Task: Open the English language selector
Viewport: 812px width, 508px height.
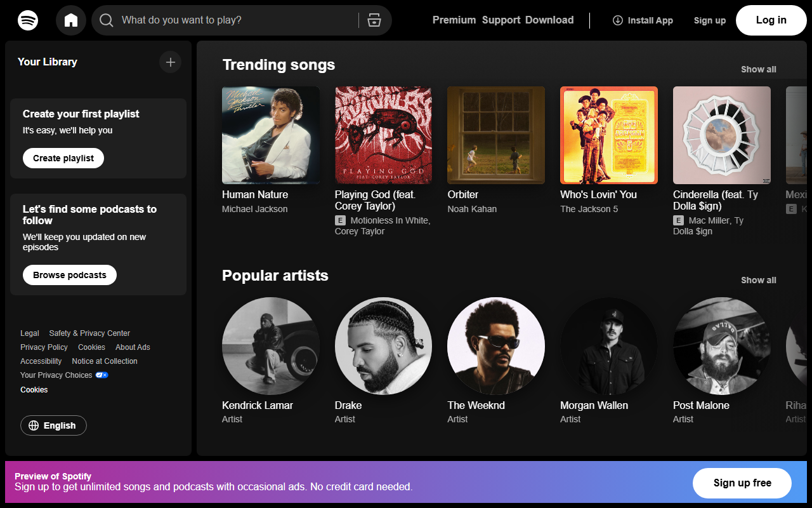Action: tap(53, 425)
